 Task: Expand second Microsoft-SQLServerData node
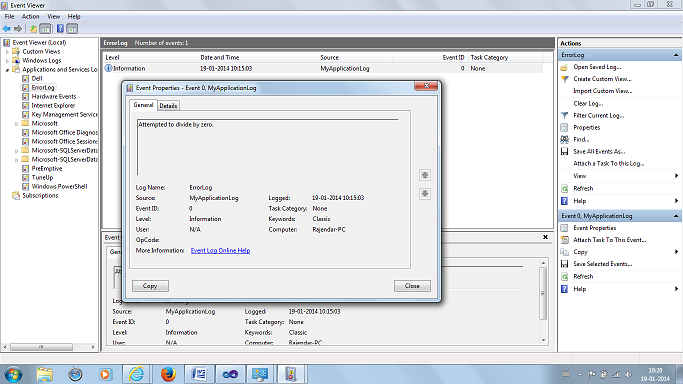pos(17,160)
